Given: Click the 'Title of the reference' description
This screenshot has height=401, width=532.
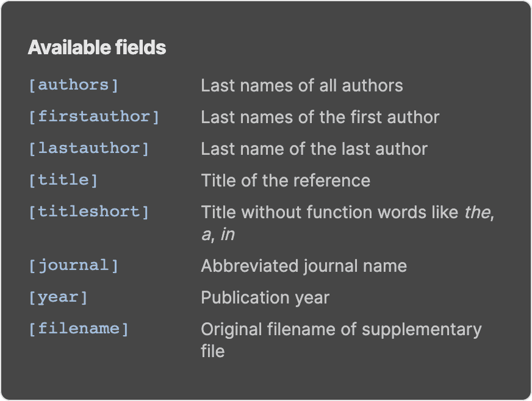Looking at the screenshot, I should (286, 180).
